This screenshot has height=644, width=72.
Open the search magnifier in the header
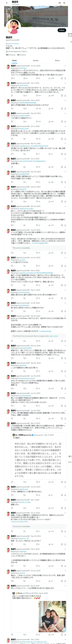[x=64, y=3]
